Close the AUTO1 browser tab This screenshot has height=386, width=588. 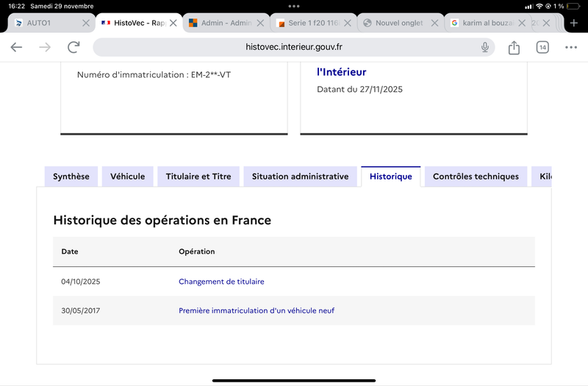(x=86, y=23)
